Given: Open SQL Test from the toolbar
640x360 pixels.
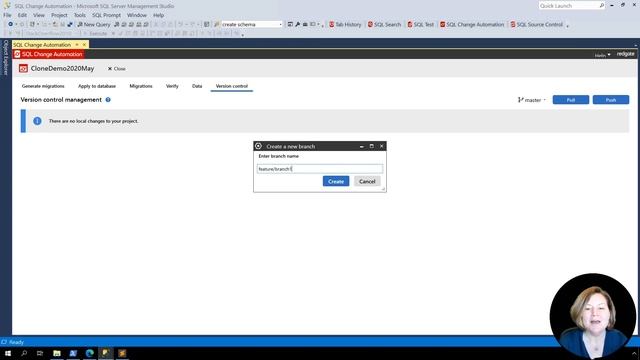Looking at the screenshot, I should pyautogui.click(x=420, y=24).
